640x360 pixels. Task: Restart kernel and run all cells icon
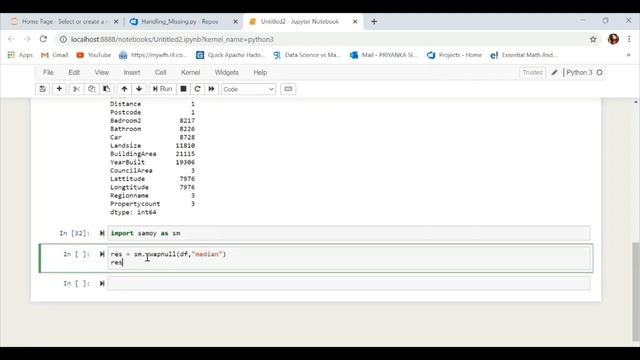211,89
